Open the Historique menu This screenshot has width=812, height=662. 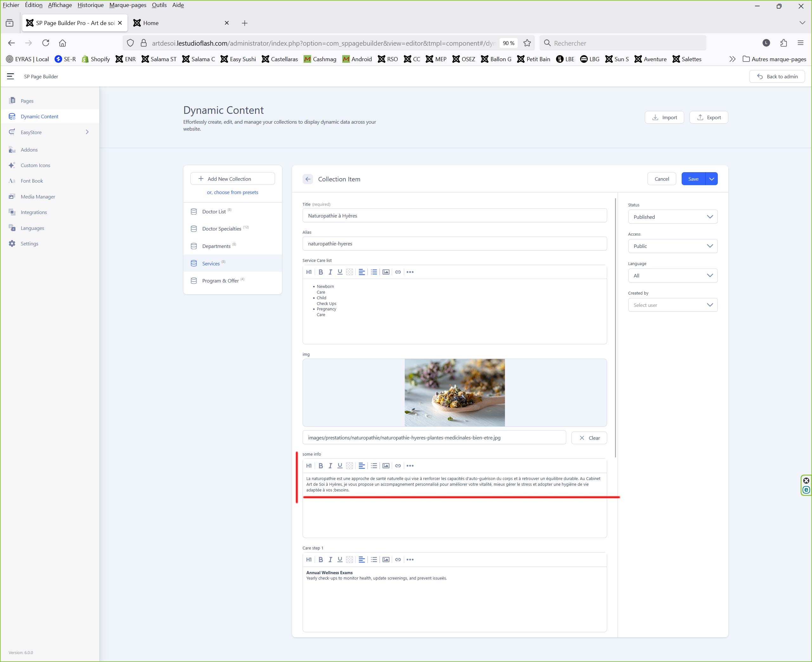tap(90, 5)
